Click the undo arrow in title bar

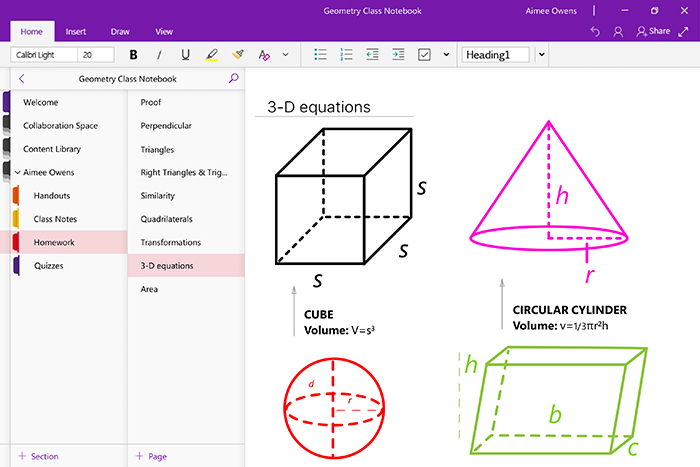(x=596, y=32)
